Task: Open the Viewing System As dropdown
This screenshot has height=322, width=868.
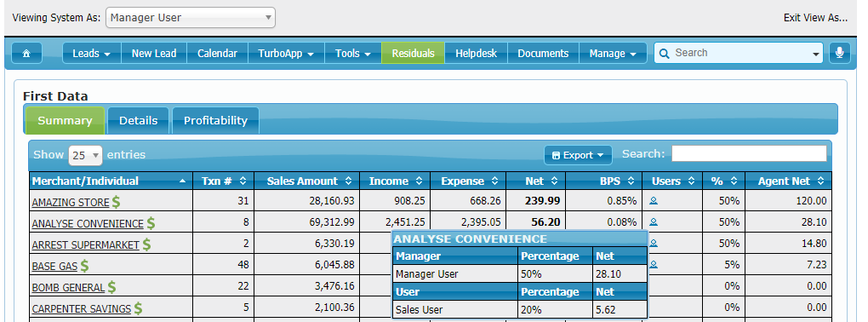Action: pyautogui.click(x=191, y=18)
